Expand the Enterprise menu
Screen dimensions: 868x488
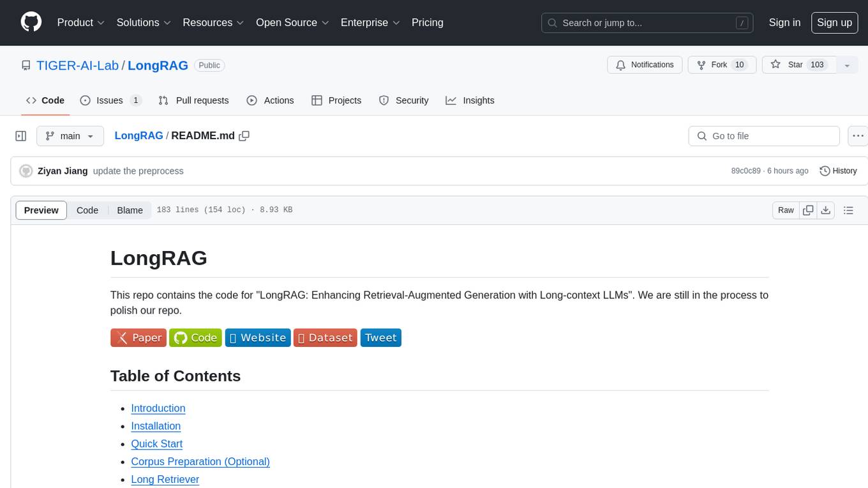[370, 22]
